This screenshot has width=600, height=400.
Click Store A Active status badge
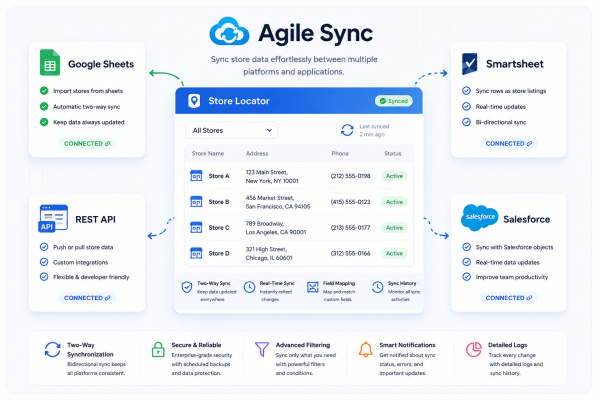coord(394,176)
